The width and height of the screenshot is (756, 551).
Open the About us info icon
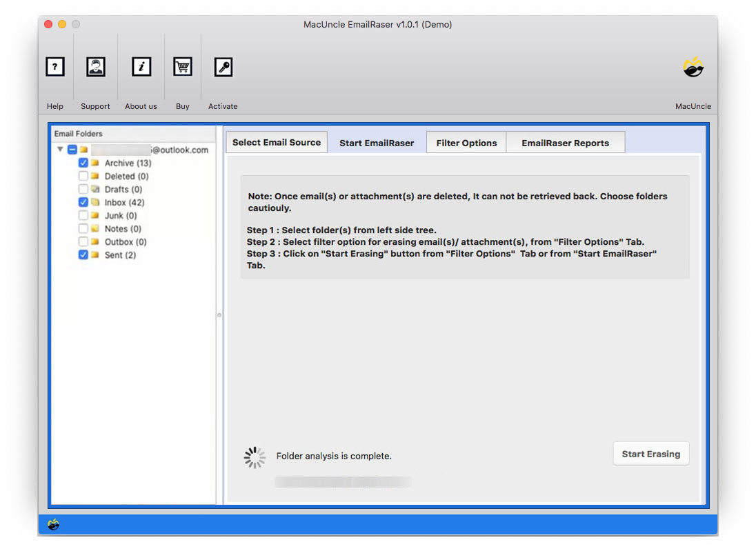[141, 66]
